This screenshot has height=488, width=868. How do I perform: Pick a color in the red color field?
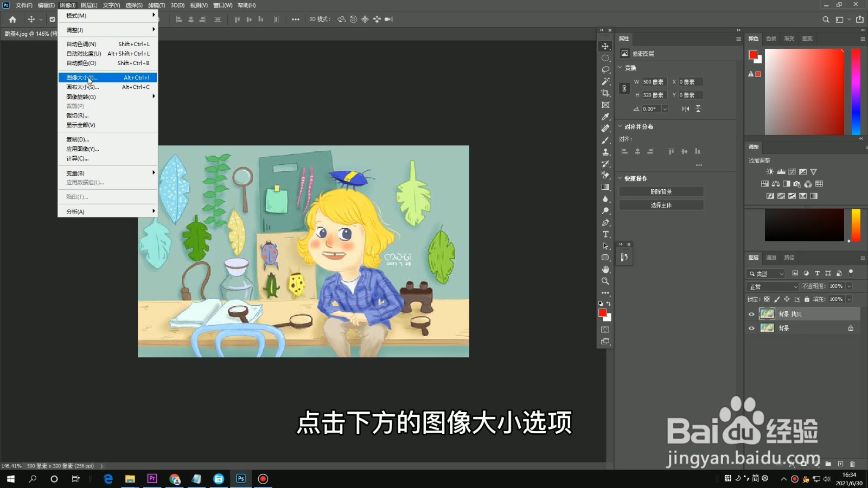(x=805, y=92)
